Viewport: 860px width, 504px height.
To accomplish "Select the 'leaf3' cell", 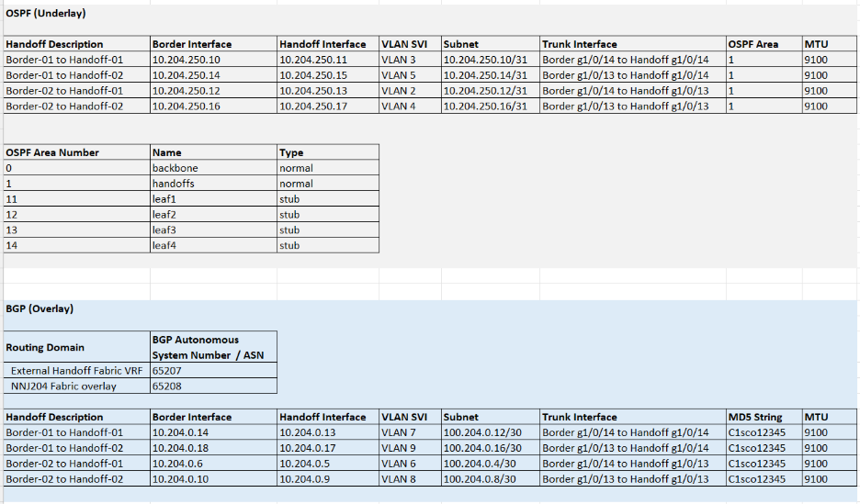I will (x=213, y=230).
